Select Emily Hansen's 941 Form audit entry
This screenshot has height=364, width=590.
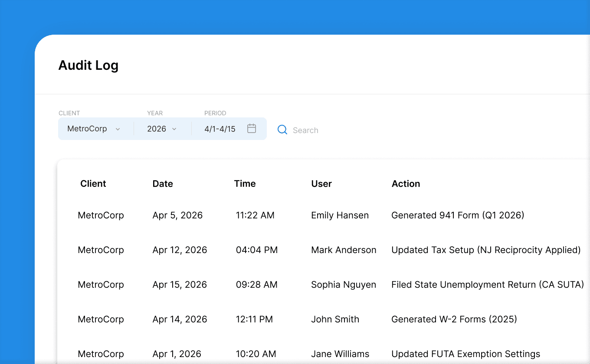[x=304, y=215]
